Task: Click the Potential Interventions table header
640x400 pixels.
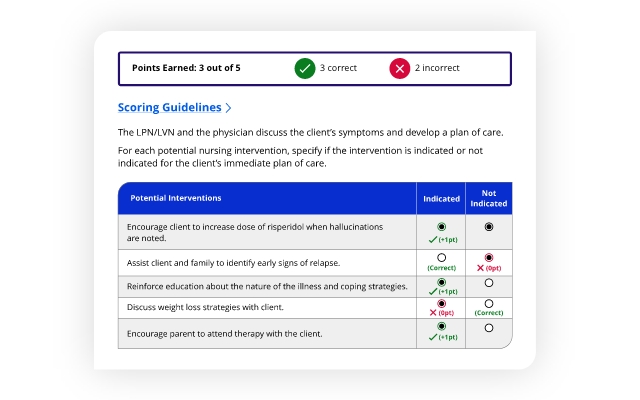Action: pos(176,198)
